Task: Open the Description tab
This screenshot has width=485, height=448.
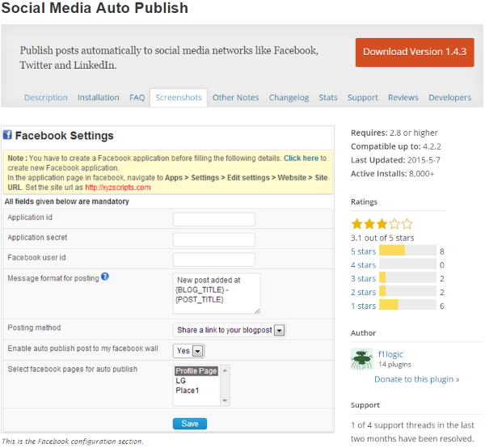Action: (46, 98)
